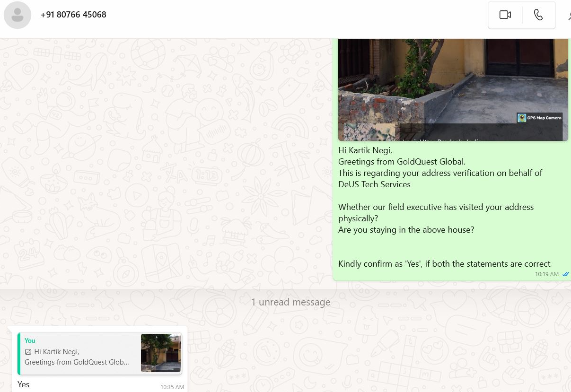Viewport: 571px width, 392px height.
Task: Click 'DeUS Tech Services' text
Action: (374, 184)
